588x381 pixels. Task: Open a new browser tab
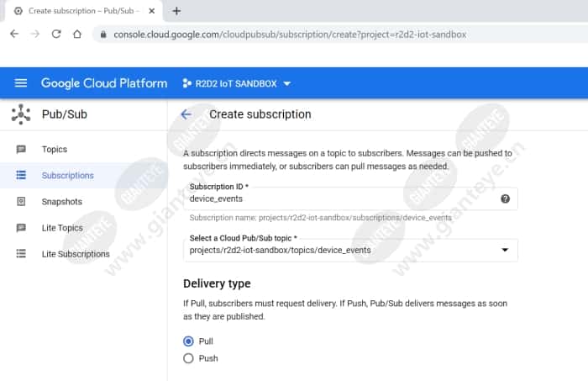176,11
